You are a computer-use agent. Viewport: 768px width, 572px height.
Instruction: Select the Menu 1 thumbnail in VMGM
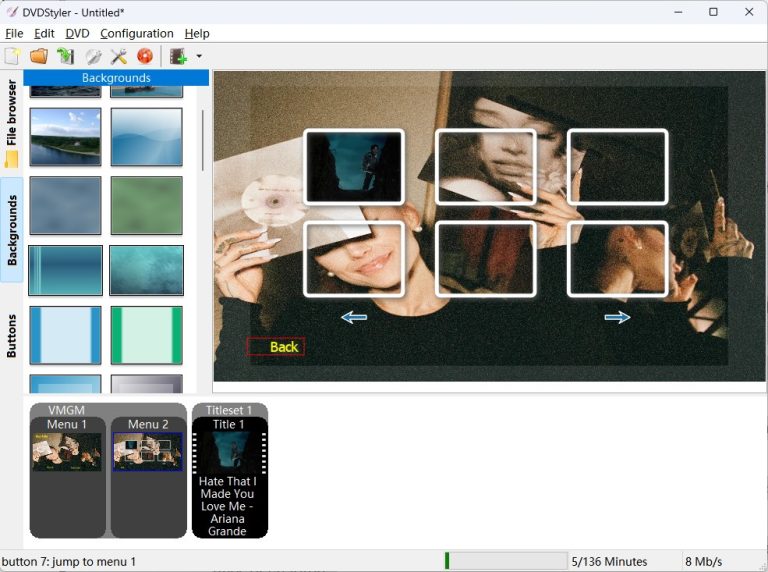(67, 452)
